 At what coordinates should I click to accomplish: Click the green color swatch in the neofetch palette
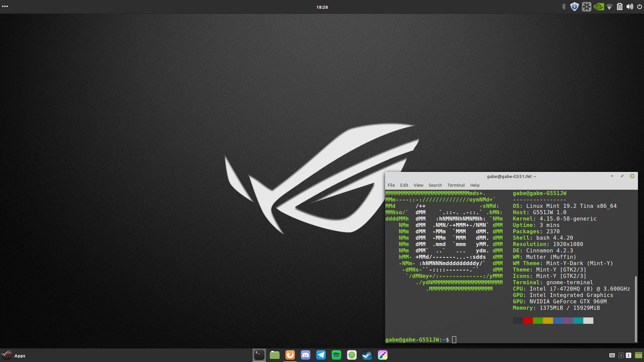[x=538, y=321]
